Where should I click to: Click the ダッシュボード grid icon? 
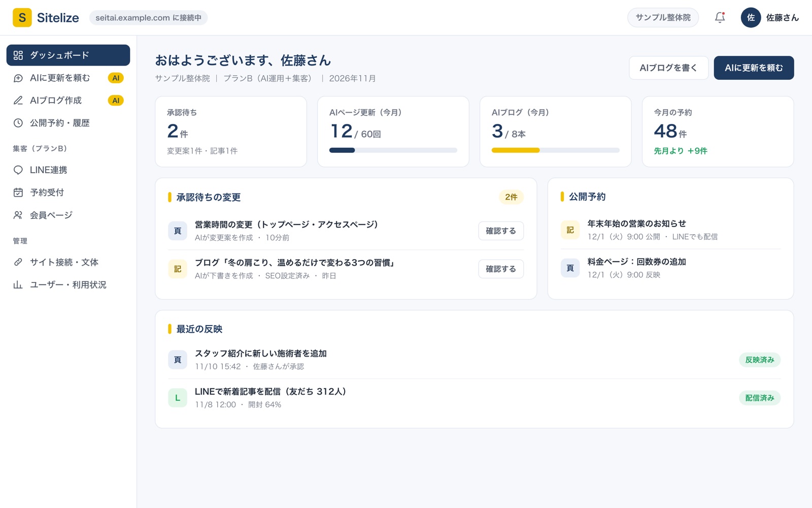point(18,55)
